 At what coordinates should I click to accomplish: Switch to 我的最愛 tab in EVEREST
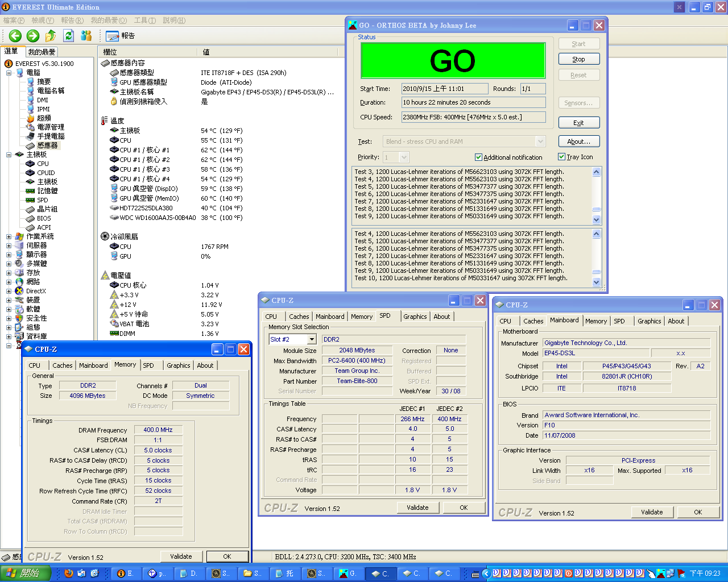click(x=42, y=52)
